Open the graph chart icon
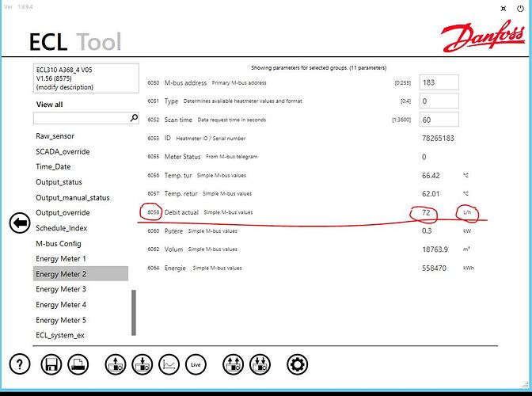The image size is (532, 396). (x=169, y=364)
